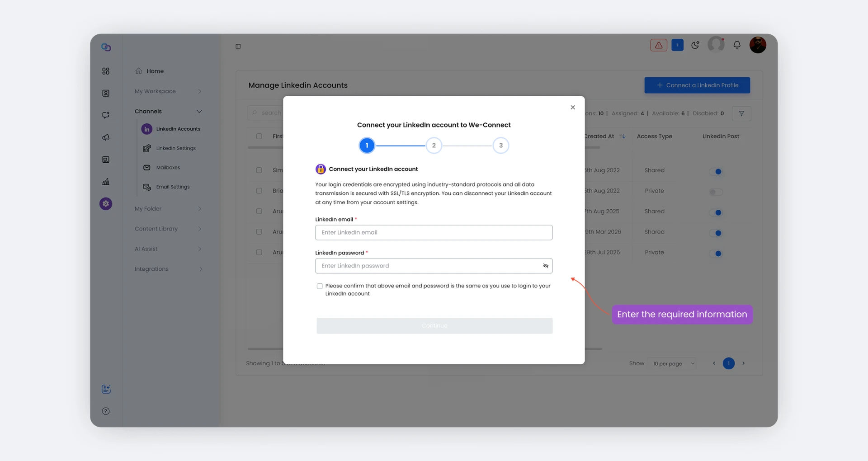Open Email Settings
The image size is (868, 461).
click(x=166, y=187)
